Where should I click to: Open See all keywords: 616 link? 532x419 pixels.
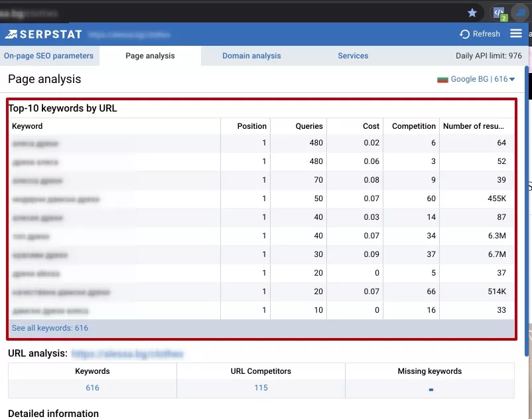coord(50,328)
